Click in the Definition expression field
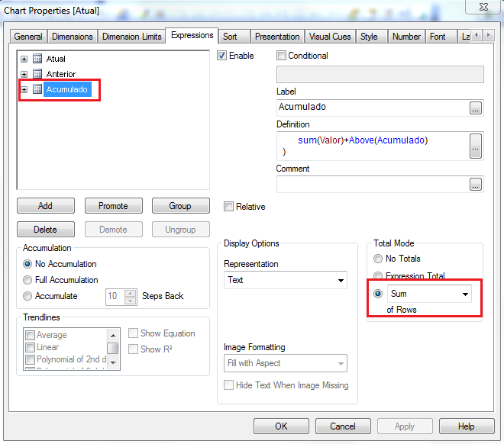 point(373,146)
